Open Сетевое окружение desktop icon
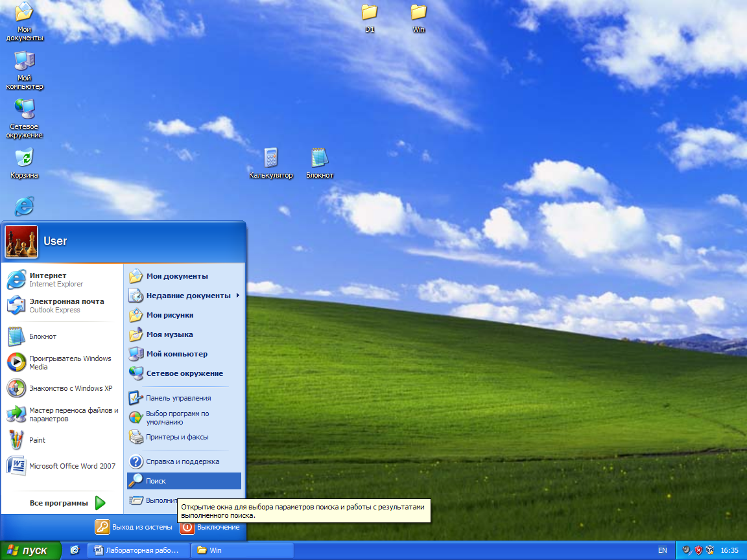This screenshot has width=747, height=560. click(x=24, y=119)
